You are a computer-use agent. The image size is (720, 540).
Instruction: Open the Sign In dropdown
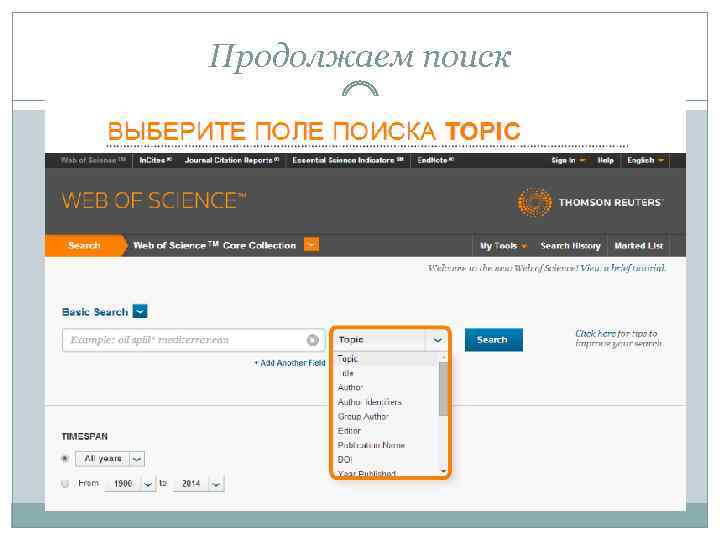tap(568, 160)
